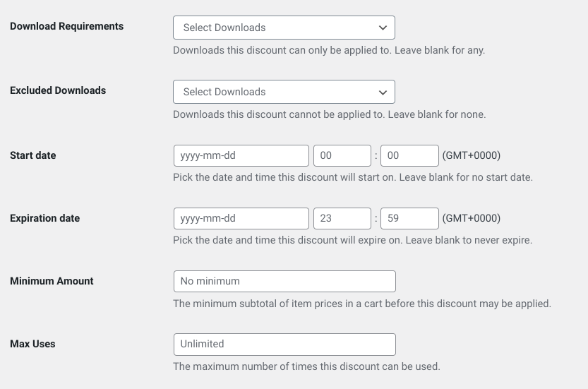Image resolution: width=588 pixels, height=389 pixels.
Task: Focus the Max Uses input
Action: point(284,344)
